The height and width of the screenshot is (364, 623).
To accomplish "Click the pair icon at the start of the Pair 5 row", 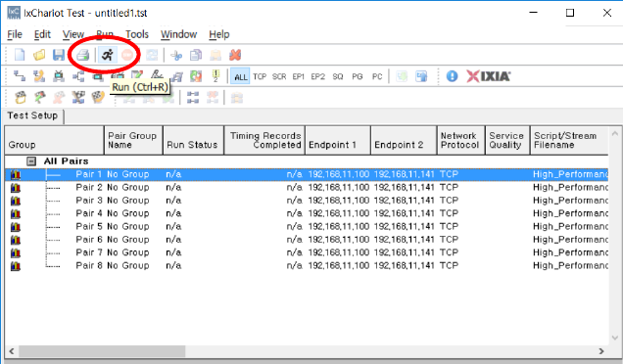I will click(16, 227).
